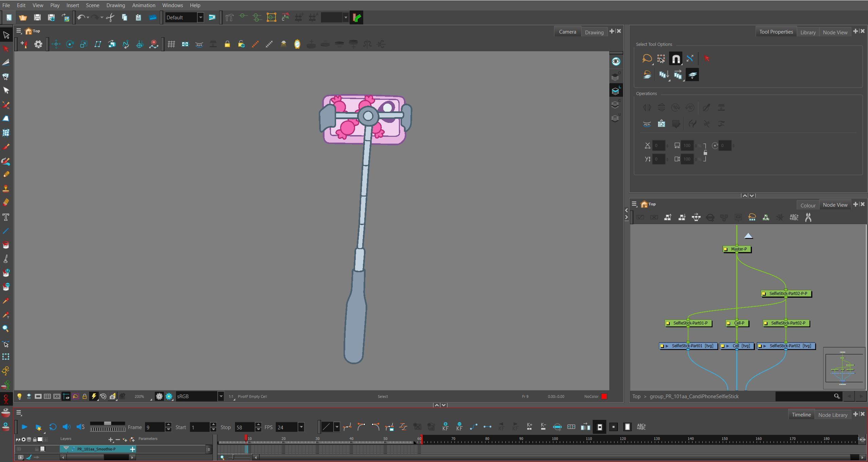The width and height of the screenshot is (868, 462).
Task: Toggle the render view eye icon
Action: point(616,61)
